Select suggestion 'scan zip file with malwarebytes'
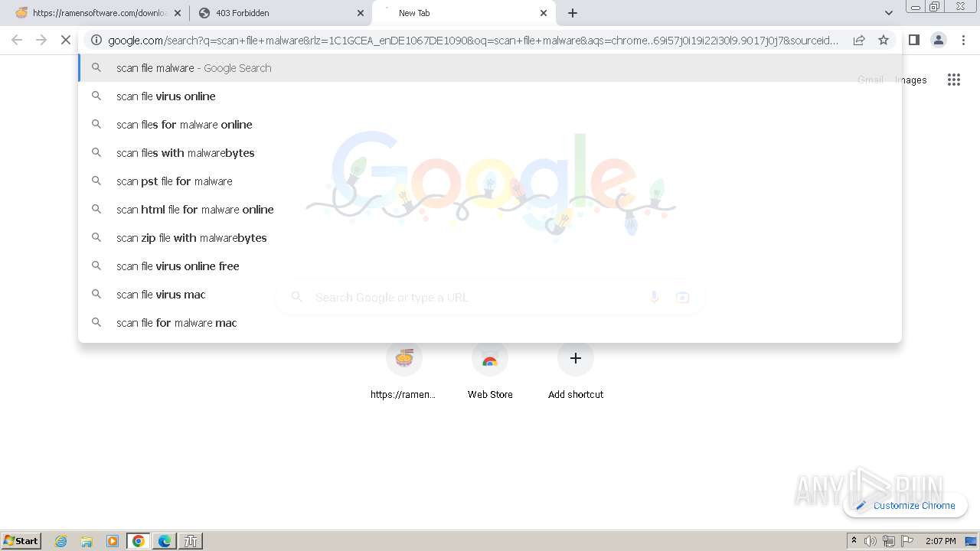The image size is (980, 551). click(490, 238)
